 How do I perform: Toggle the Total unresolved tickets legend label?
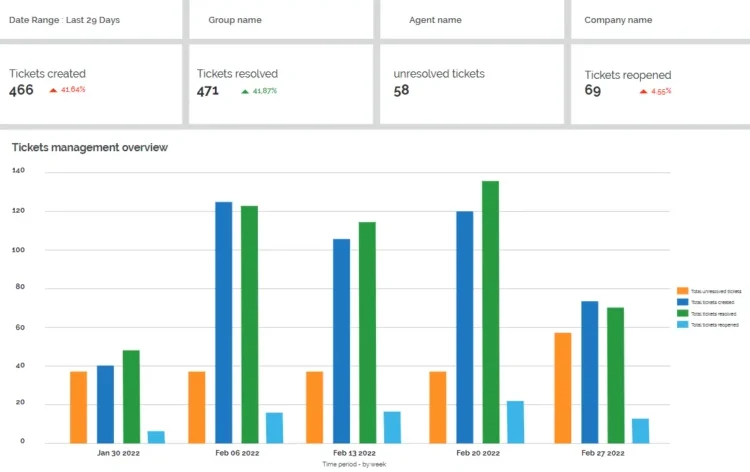(x=716, y=291)
